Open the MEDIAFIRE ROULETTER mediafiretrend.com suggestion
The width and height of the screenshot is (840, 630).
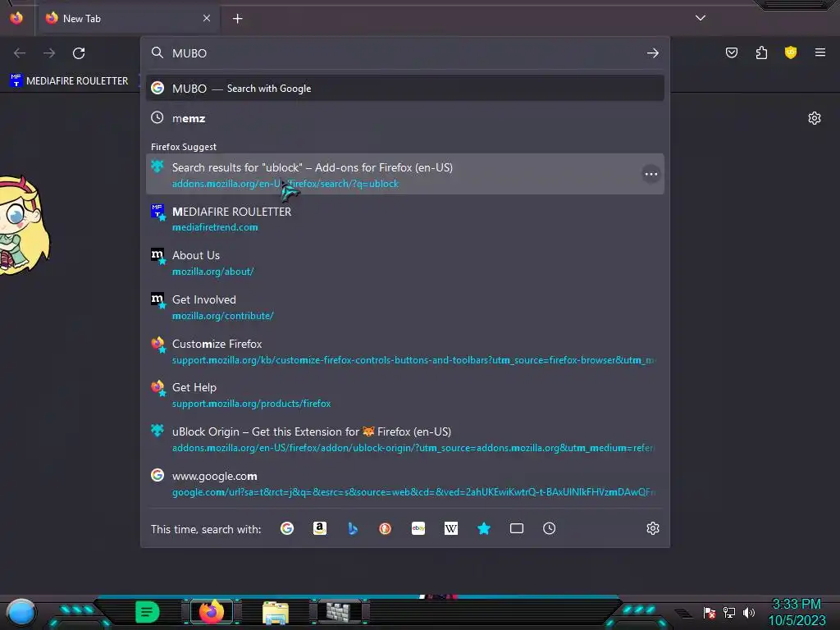[x=405, y=218]
